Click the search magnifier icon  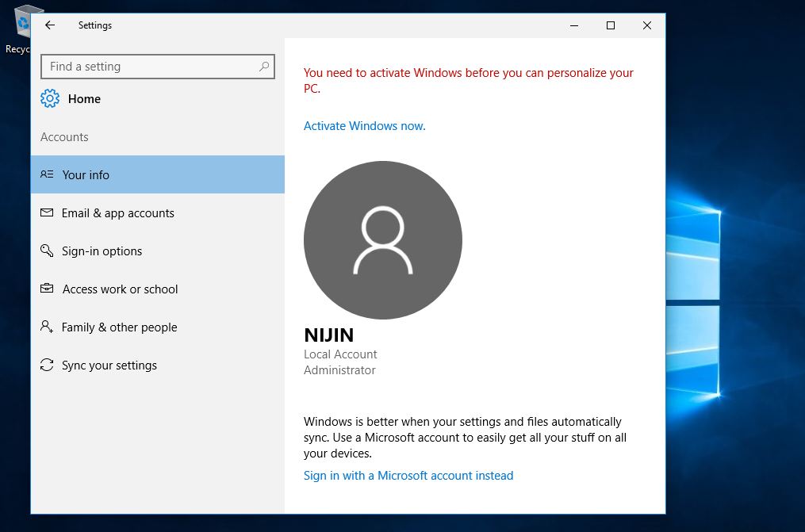(x=264, y=67)
